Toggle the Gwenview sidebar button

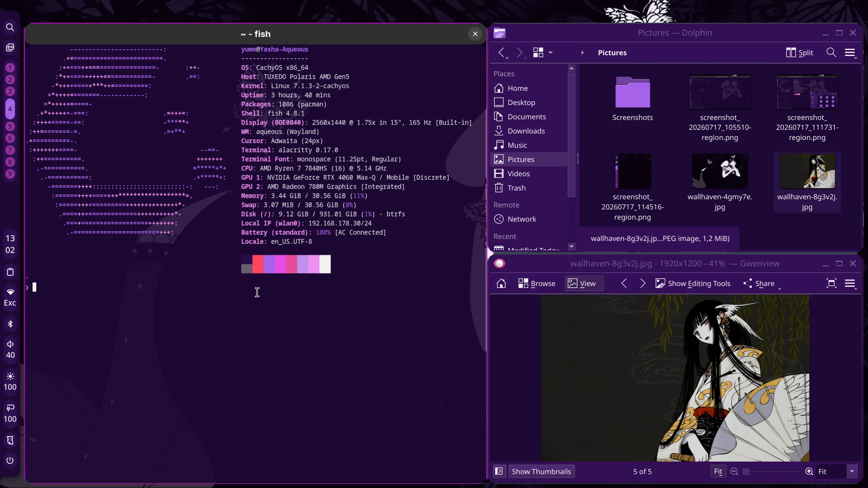tap(499, 471)
